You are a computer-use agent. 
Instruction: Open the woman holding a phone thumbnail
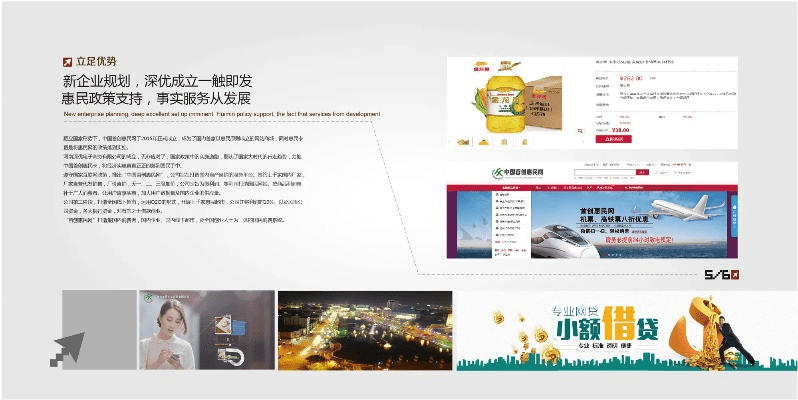[207, 330]
